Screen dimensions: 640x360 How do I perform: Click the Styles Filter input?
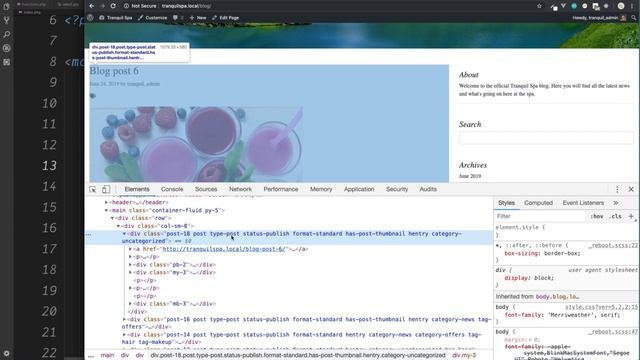[x=540, y=216]
